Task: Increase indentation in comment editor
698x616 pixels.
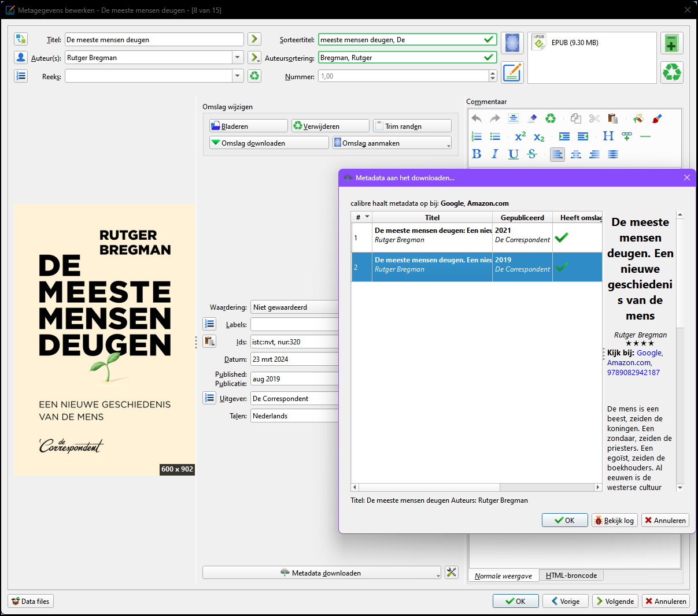Action: click(x=564, y=136)
